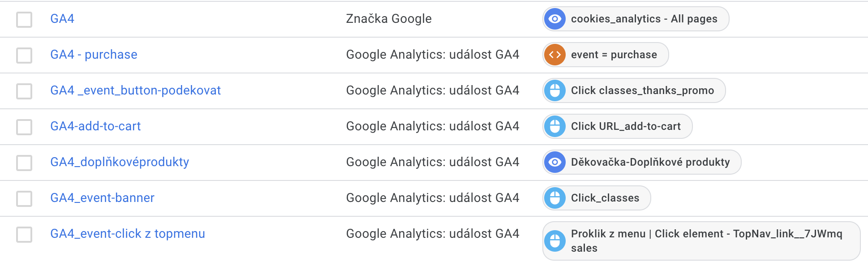Click the Click_classes trigger chip
This screenshot has height=266, width=868.
tap(597, 198)
